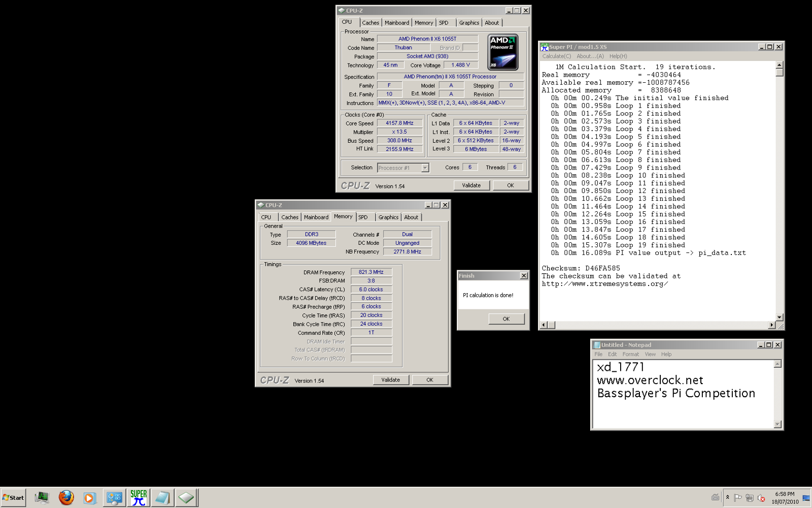
Task: Click the Super PI title bar icon
Action: tap(545, 47)
